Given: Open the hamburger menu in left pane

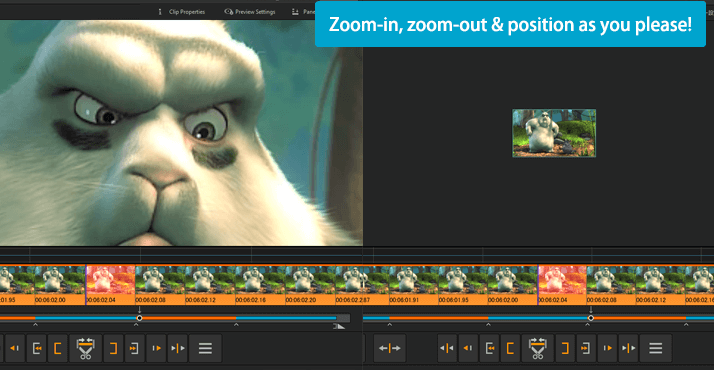Looking at the screenshot, I should (x=205, y=348).
